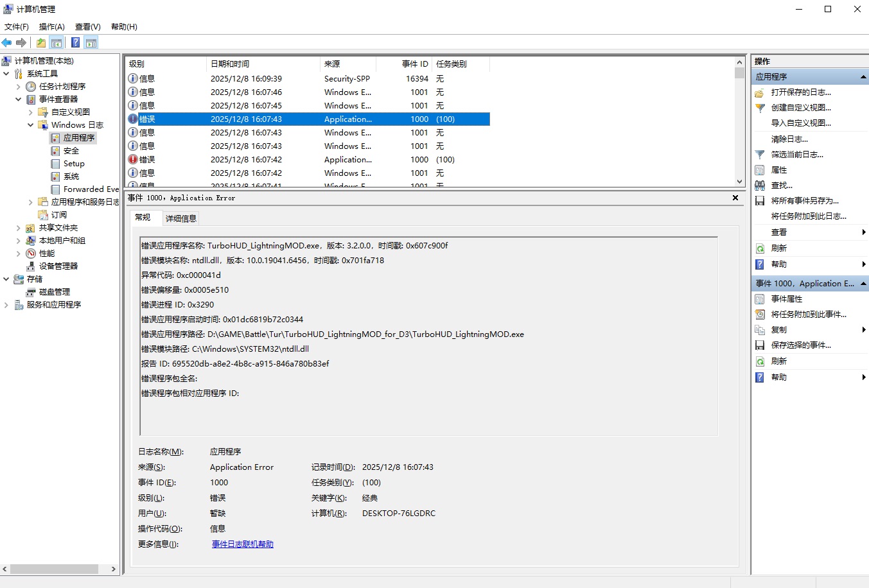Click the blue help toolbar icon
The height and width of the screenshot is (588, 869).
tap(75, 43)
